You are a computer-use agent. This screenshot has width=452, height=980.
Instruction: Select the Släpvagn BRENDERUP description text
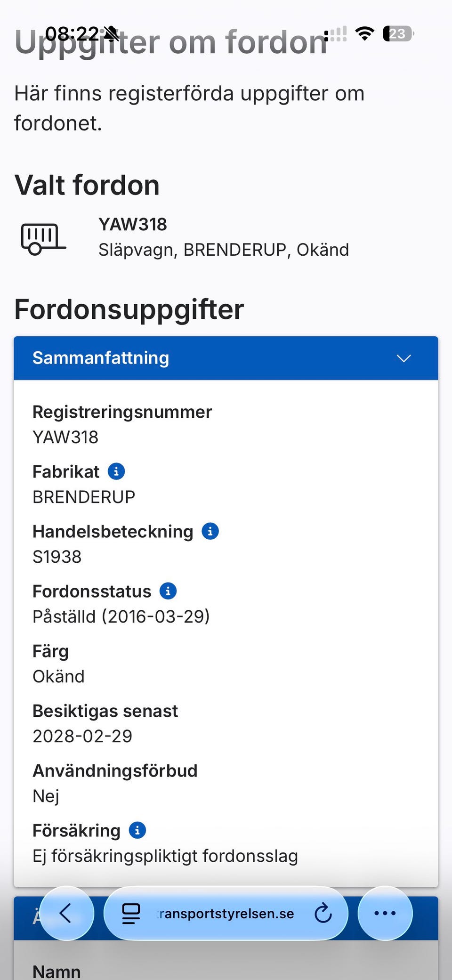224,250
